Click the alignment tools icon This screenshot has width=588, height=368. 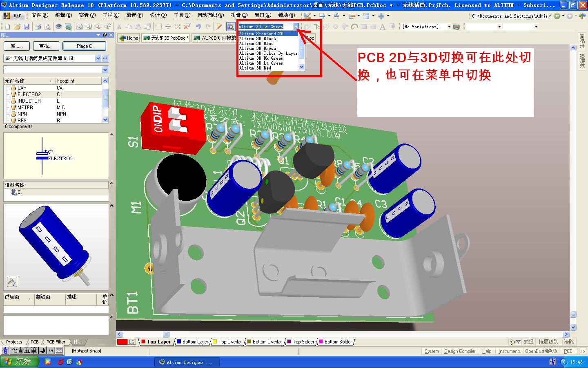pos(322,16)
